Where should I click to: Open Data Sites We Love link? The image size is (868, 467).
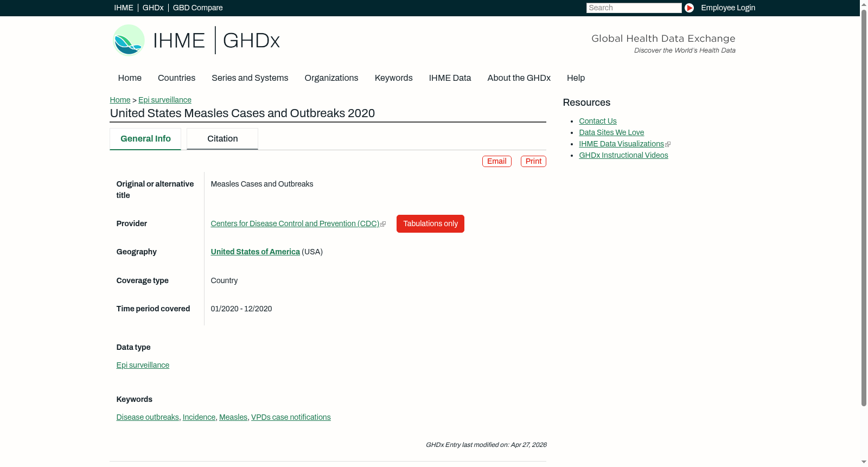(611, 132)
